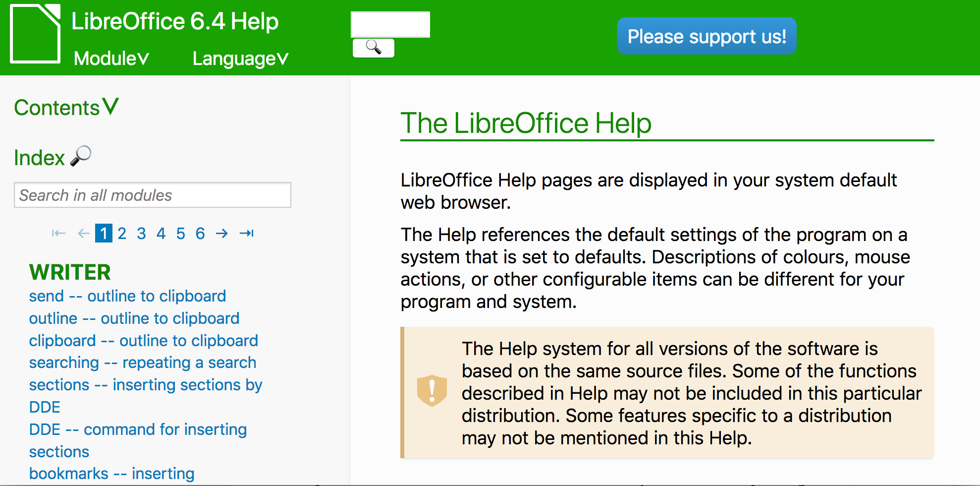The height and width of the screenshot is (486, 980).
Task: Select index page 5
Action: pos(181,233)
